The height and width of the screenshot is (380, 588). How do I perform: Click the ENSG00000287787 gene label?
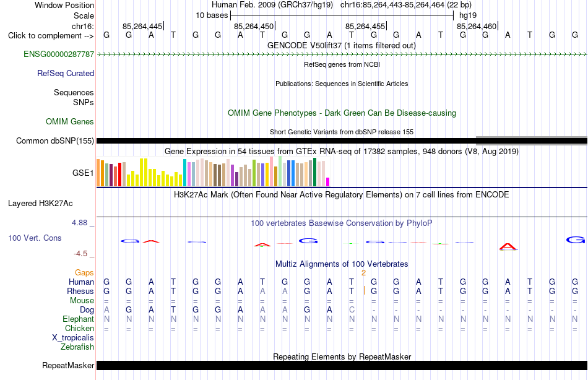click(x=59, y=54)
